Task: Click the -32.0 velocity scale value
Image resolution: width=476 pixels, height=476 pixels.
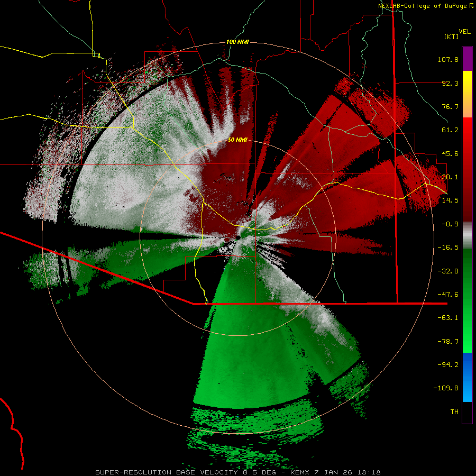Action: click(x=448, y=271)
